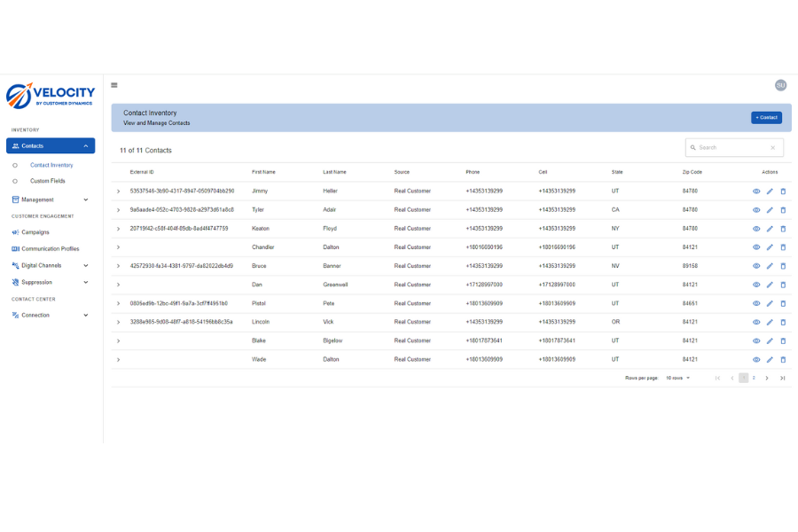Go to the next page arrow
Image resolution: width=798 pixels, height=532 pixels.
(x=767, y=379)
